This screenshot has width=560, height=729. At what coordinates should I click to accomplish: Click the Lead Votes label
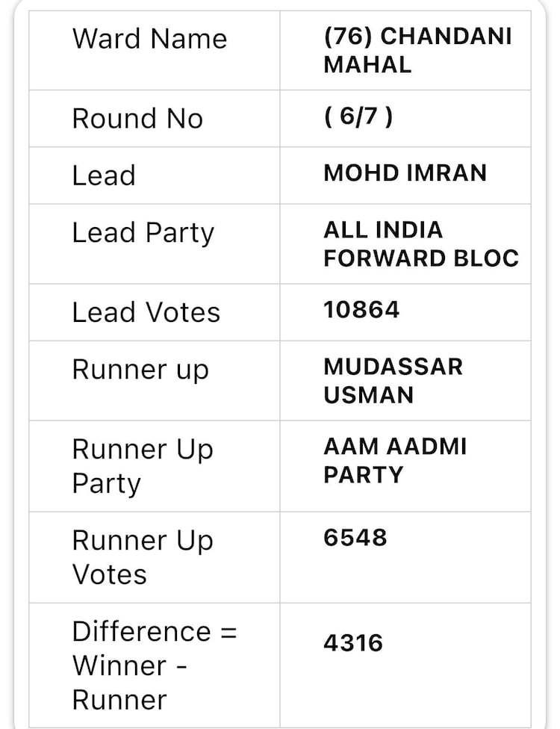(146, 312)
